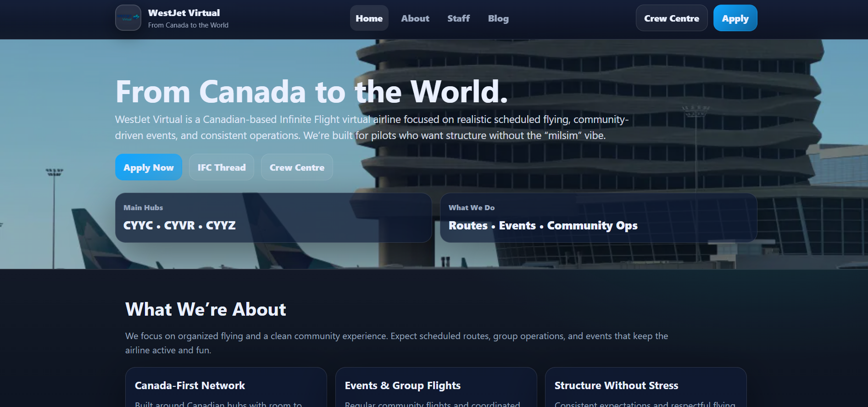Visit the Blog nav item

498,18
